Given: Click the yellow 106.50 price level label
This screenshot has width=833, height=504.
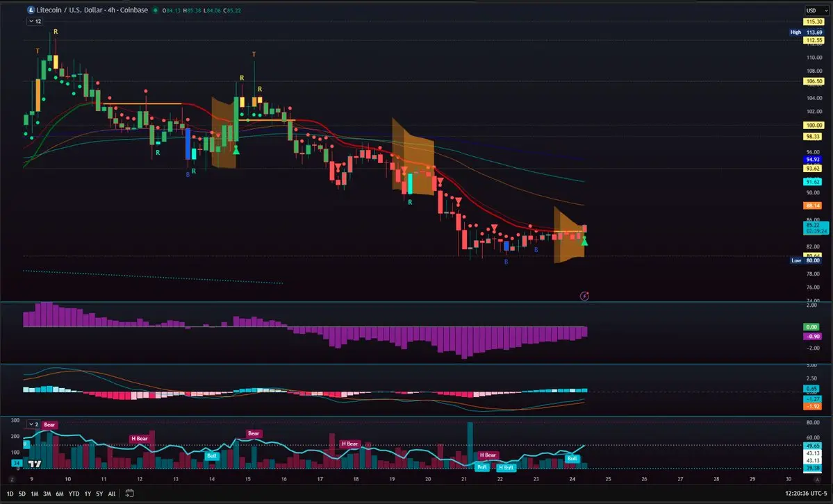Looking at the screenshot, I should [814, 81].
